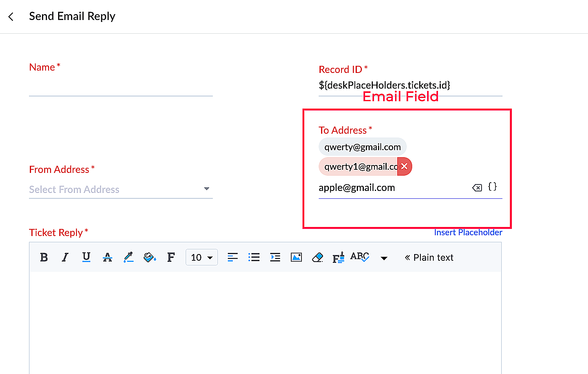Open the Select From Address dropdown

pos(121,190)
